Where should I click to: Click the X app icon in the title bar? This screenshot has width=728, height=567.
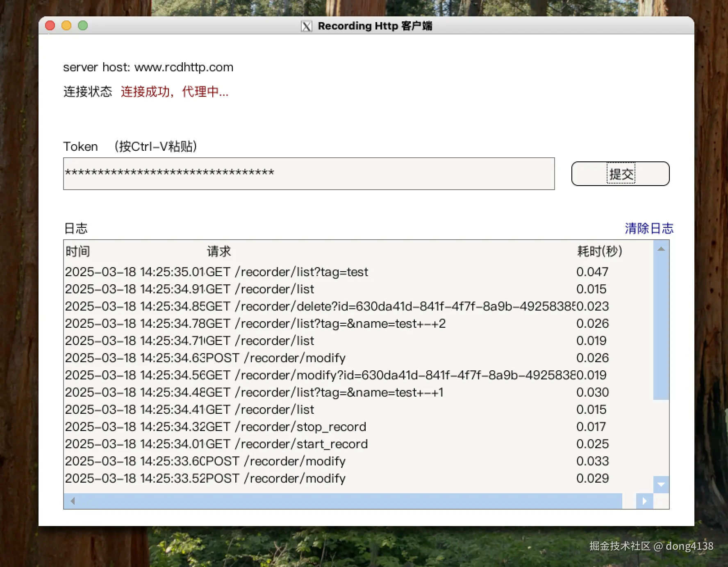[306, 26]
